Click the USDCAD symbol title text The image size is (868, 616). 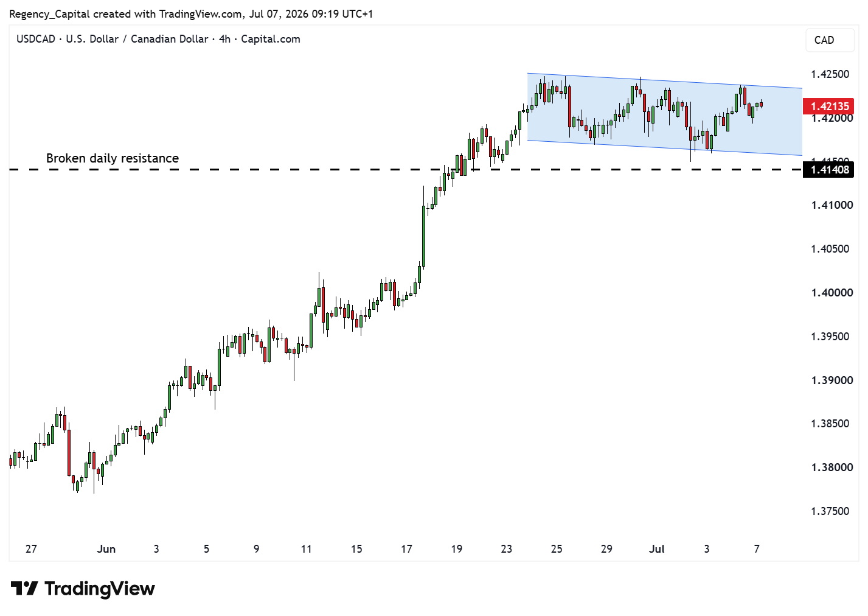pos(158,39)
